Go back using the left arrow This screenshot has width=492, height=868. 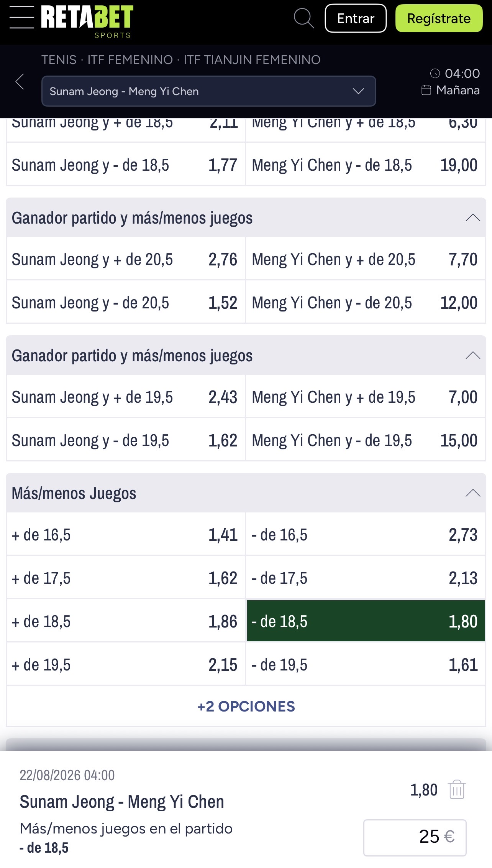(x=20, y=81)
